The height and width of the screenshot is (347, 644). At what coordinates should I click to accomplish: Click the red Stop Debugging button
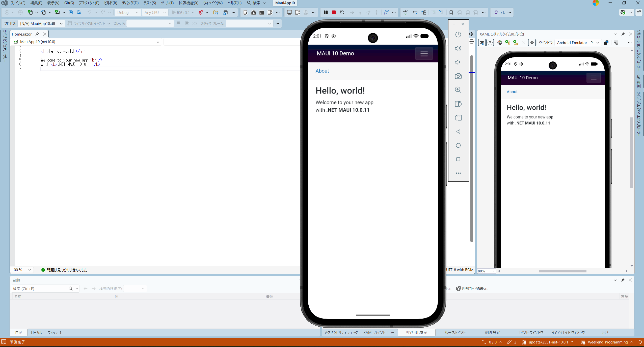pos(334,12)
